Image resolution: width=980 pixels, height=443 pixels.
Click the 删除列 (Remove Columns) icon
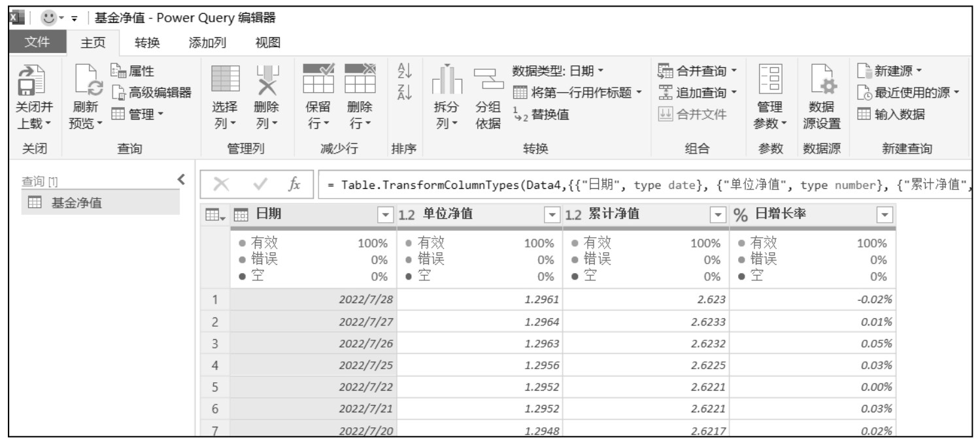pos(266,80)
